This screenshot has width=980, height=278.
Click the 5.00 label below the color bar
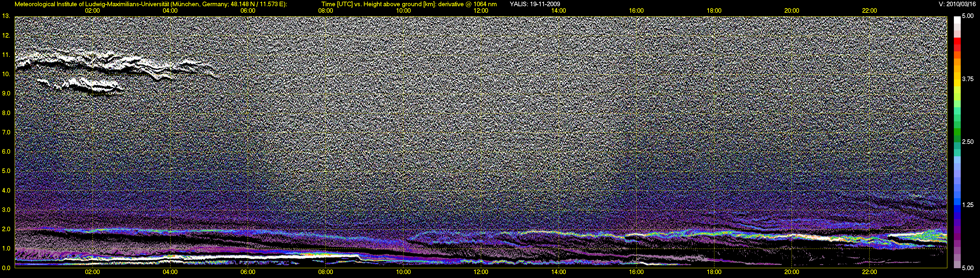pos(968,268)
